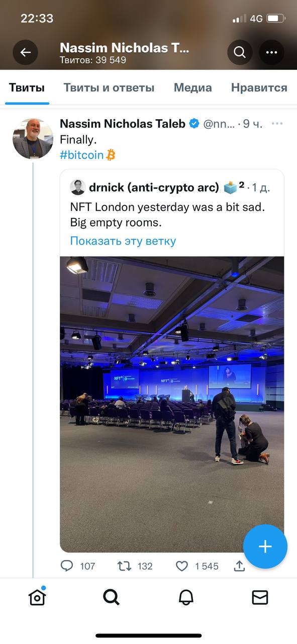Compose new tweet with plus button

pyautogui.click(x=265, y=546)
